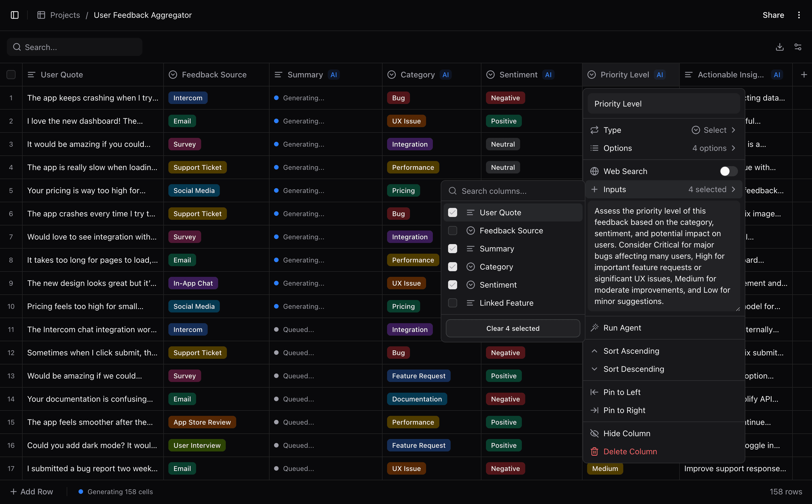The width and height of the screenshot is (812, 504).
Task: Click the AI badge on the Category column
Action: tap(446, 75)
